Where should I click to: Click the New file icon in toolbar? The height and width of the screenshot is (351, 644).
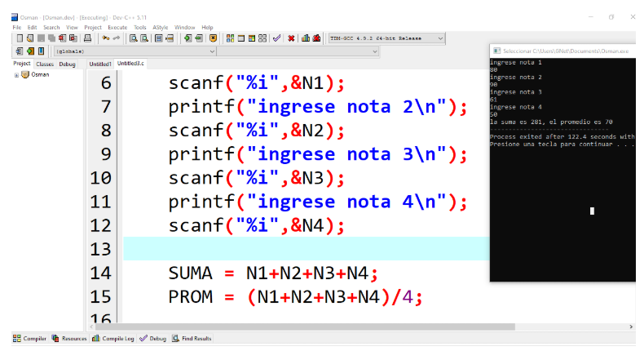19,38
